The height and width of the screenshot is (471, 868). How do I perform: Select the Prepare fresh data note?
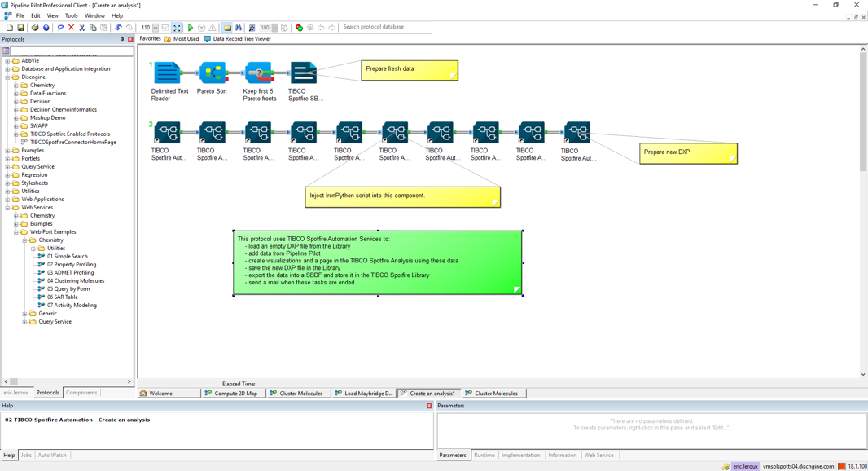point(409,70)
